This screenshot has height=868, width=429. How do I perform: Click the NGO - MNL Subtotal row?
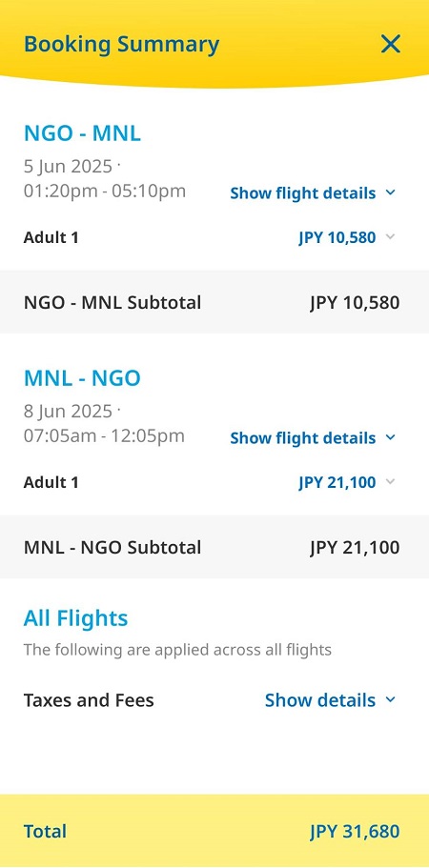point(214,302)
